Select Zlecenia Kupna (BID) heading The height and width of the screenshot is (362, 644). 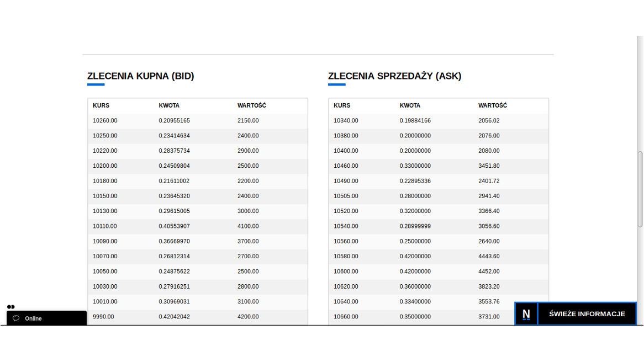(x=140, y=76)
